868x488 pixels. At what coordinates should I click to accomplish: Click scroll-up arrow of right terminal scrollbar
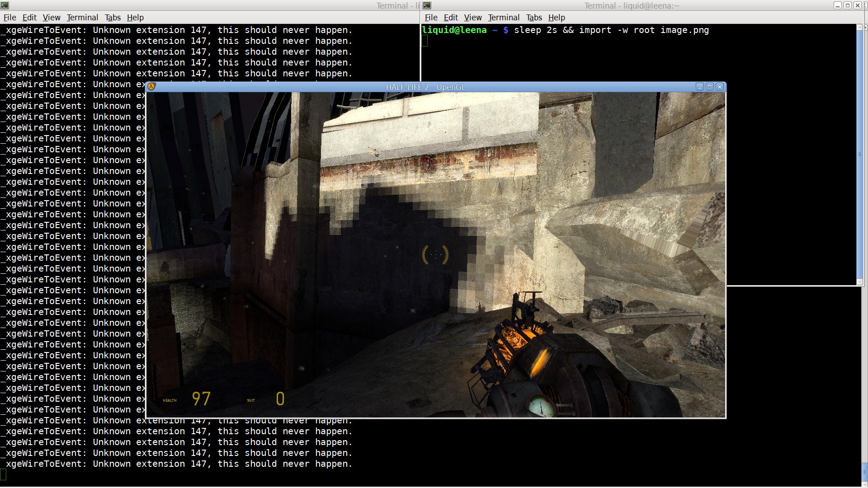[859, 28]
